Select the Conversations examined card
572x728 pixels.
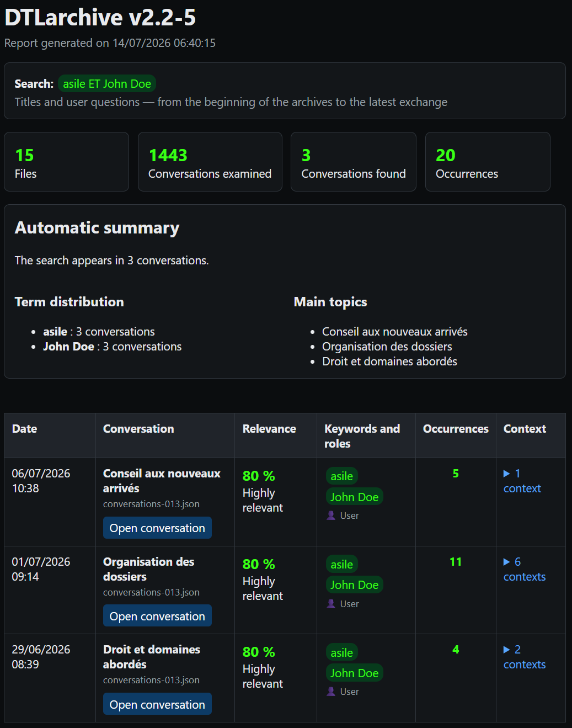tap(210, 162)
